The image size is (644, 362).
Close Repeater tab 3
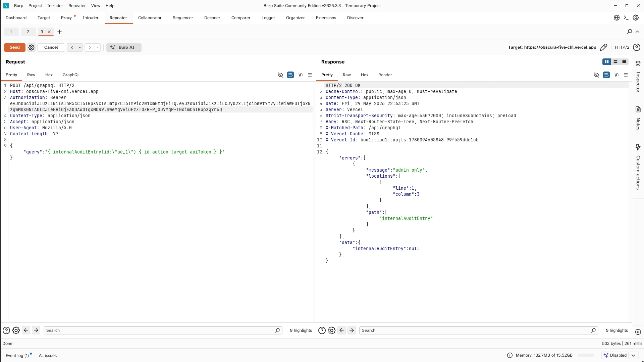point(49,32)
